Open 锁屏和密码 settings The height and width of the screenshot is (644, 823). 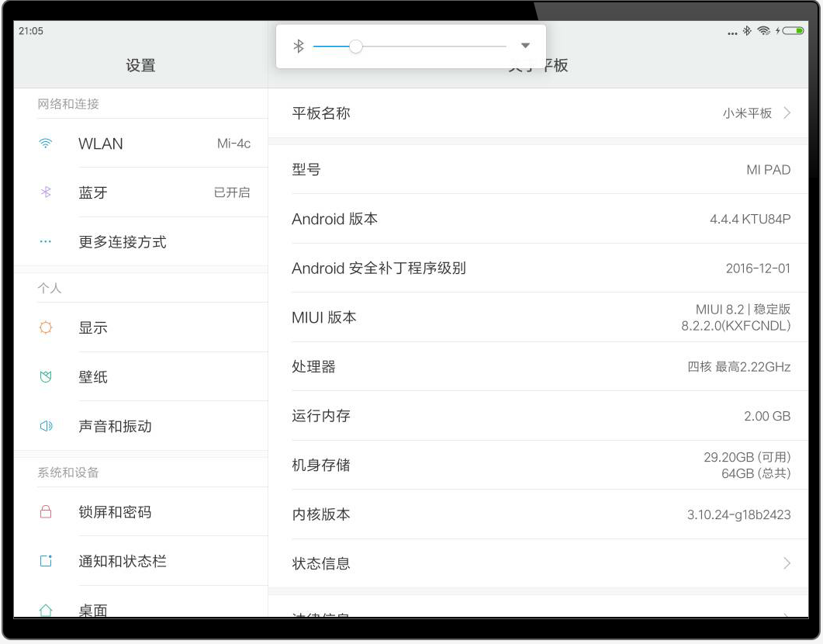pos(140,512)
